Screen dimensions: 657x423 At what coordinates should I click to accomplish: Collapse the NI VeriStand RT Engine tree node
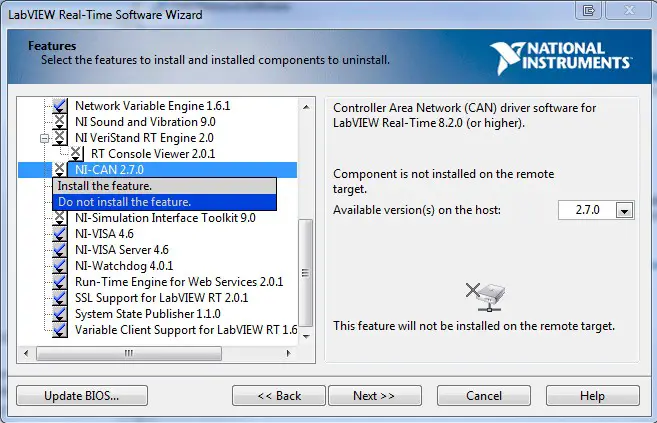pyautogui.click(x=44, y=138)
